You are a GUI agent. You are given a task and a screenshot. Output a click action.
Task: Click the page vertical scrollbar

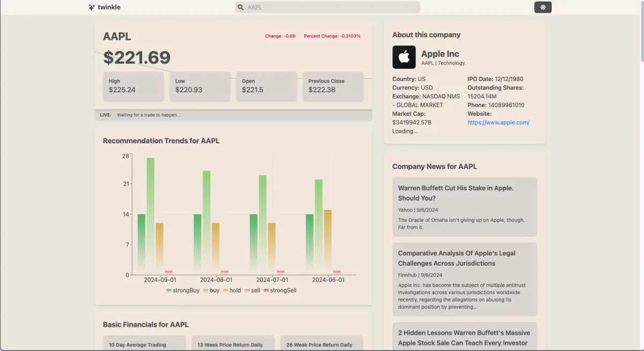(x=641, y=32)
